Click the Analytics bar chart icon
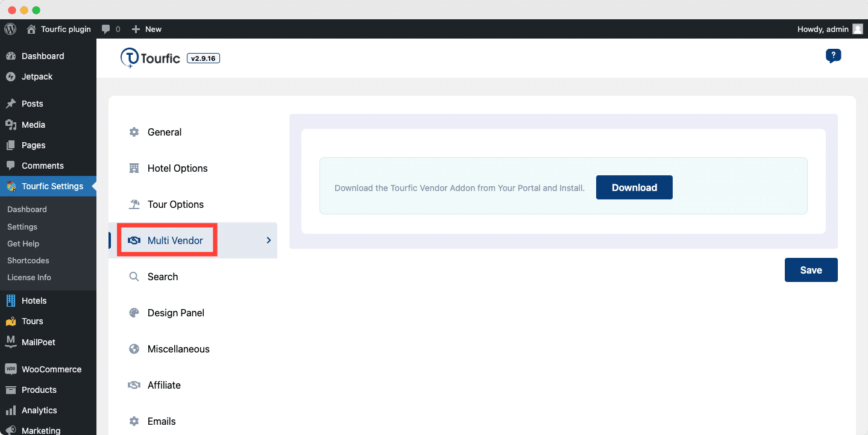The image size is (868, 435). click(x=11, y=410)
